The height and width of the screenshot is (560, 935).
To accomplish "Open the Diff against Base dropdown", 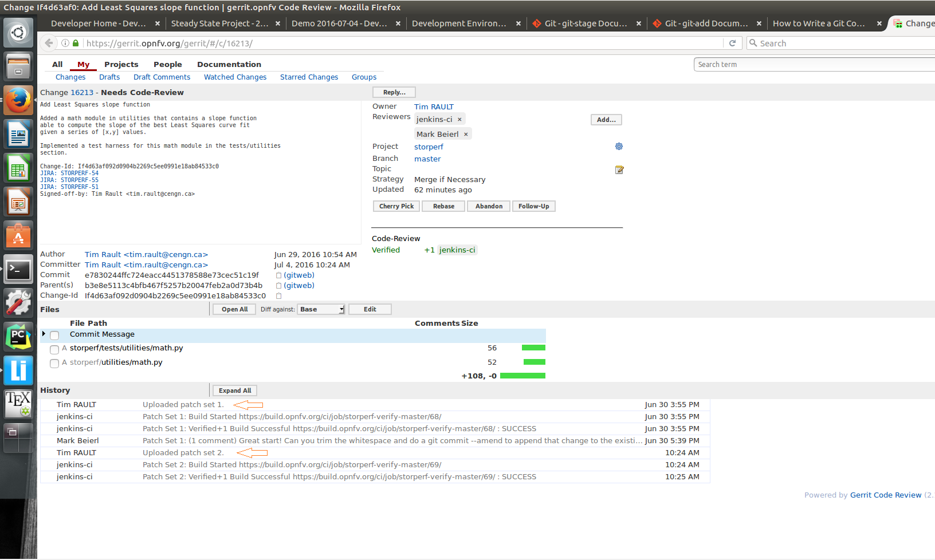I will click(321, 309).
